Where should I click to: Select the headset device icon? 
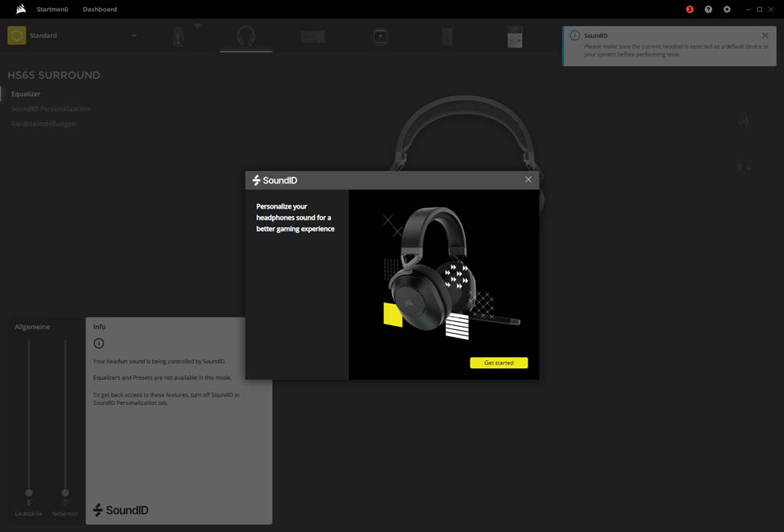point(246,36)
